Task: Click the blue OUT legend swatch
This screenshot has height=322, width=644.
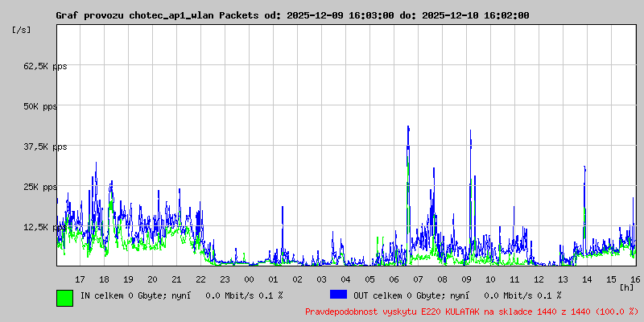Action: point(338,295)
